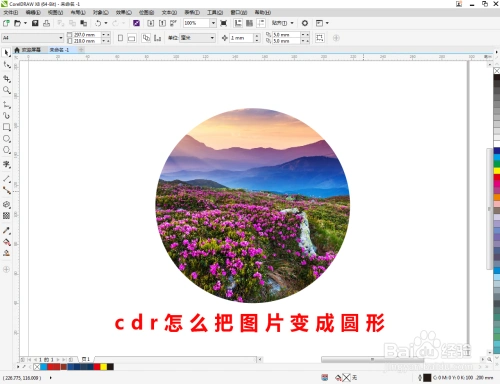Select the Drop Shadow effects tool
500x384 pixels.
click(x=6, y=205)
